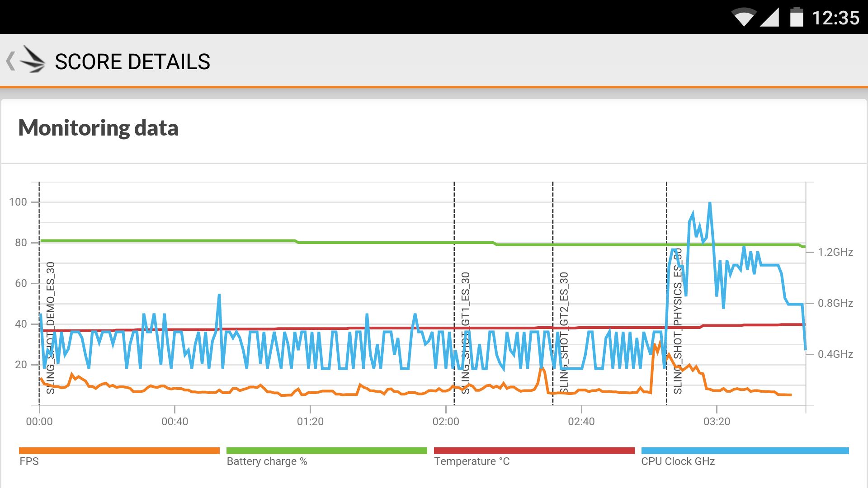868x488 pixels.
Task: Tap the Monitoring data heading
Action: click(98, 128)
